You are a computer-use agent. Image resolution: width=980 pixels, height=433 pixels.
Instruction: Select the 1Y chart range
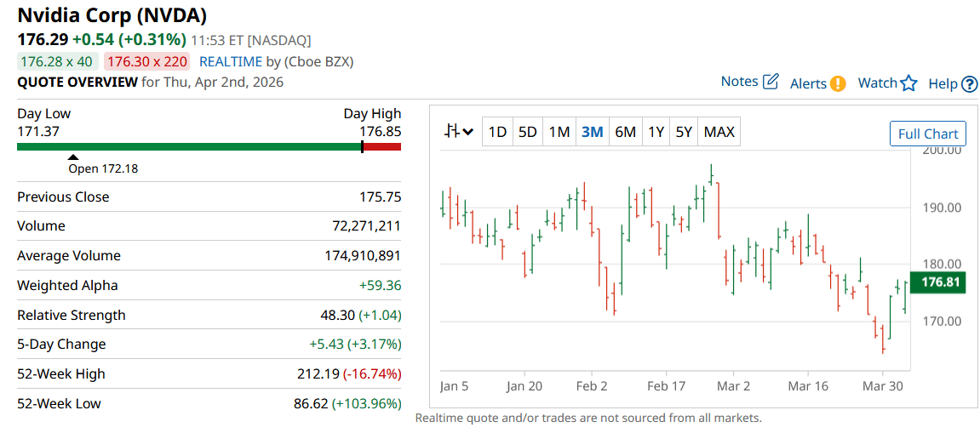656,132
